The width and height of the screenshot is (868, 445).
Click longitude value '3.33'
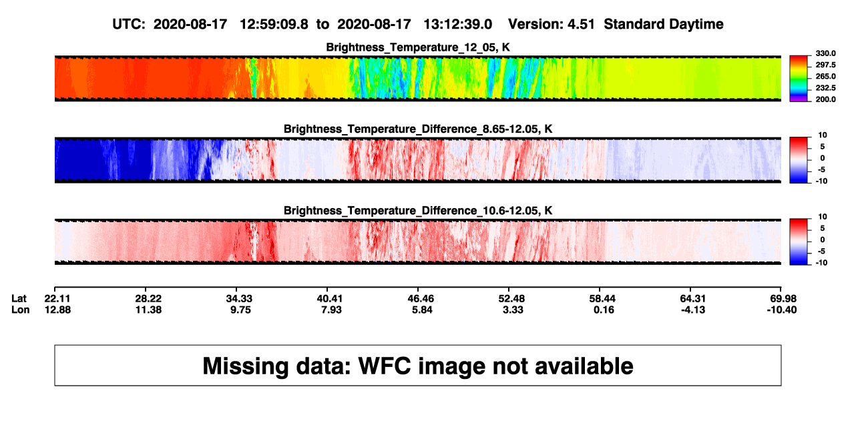pyautogui.click(x=511, y=310)
